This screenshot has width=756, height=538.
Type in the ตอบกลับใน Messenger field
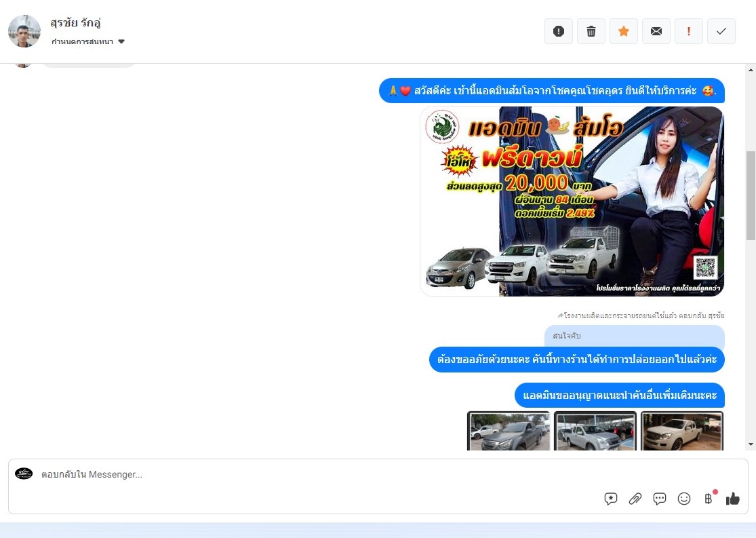[305, 474]
